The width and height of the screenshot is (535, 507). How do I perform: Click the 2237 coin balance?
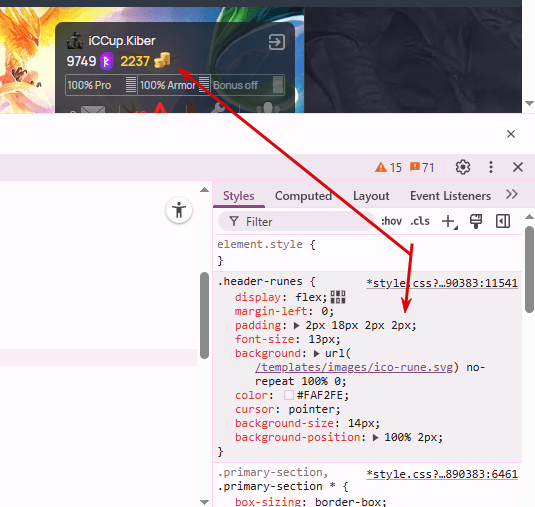pos(135,61)
